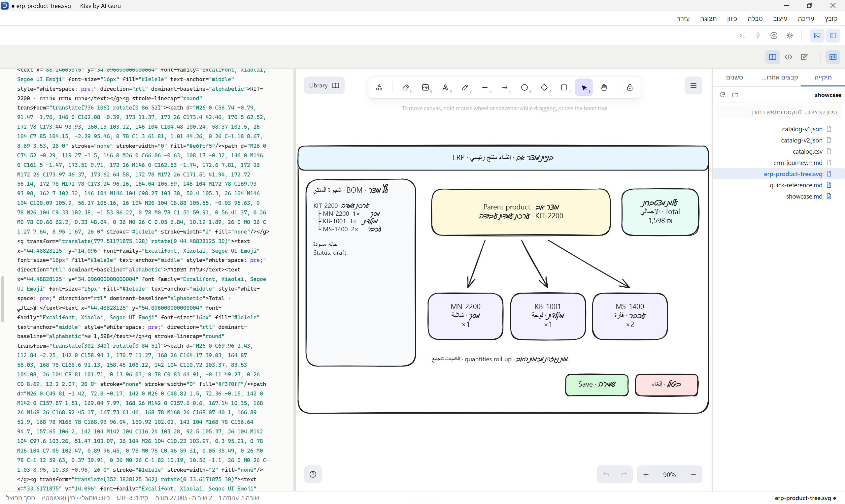845x504 pixels.
Task: Click the asterisk AI icon
Action: coord(790,36)
